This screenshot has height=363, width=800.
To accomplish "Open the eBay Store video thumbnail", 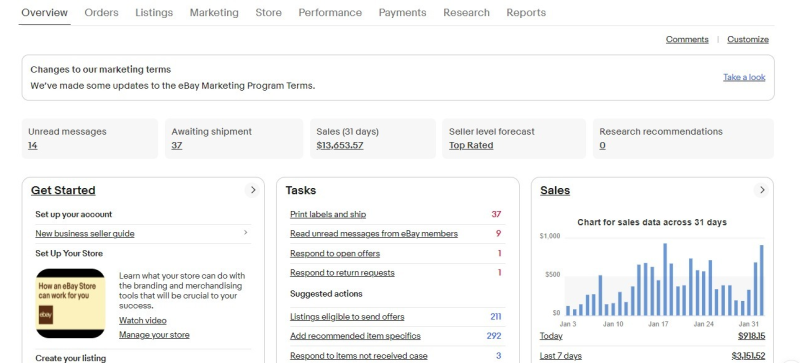I will [x=70, y=303].
